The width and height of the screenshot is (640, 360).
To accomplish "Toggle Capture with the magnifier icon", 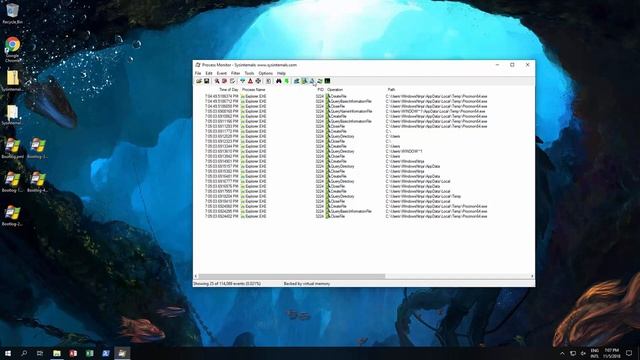I will point(217,81).
